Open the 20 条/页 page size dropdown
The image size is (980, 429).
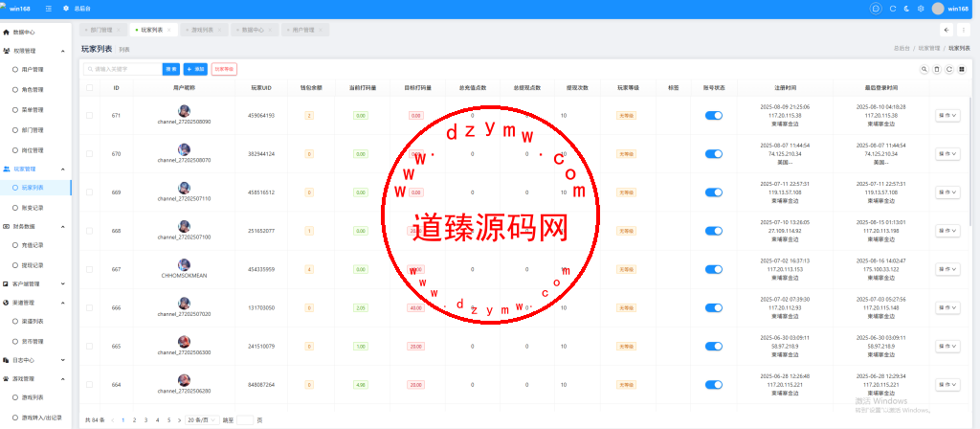pyautogui.click(x=203, y=420)
